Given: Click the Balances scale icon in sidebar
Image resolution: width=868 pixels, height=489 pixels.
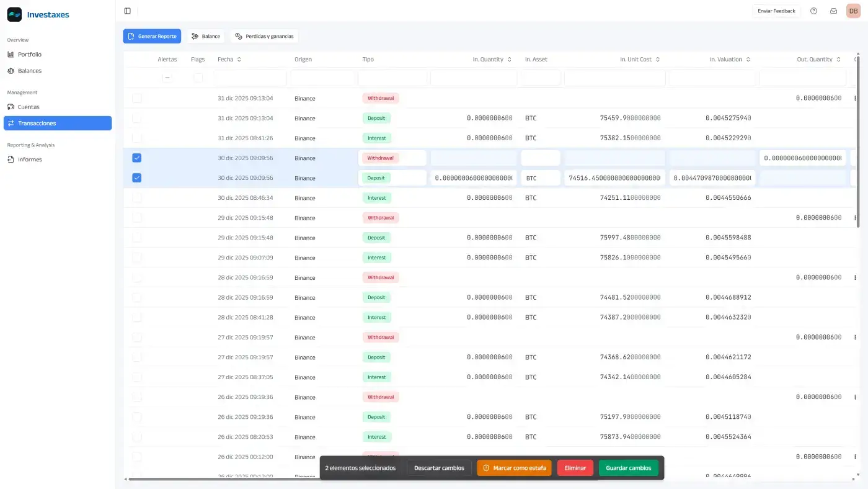Looking at the screenshot, I should [11, 71].
